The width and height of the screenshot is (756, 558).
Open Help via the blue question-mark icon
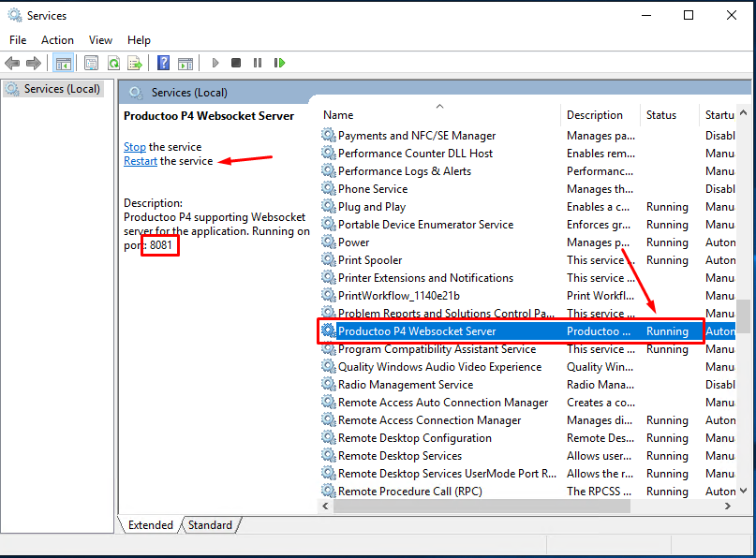click(163, 63)
